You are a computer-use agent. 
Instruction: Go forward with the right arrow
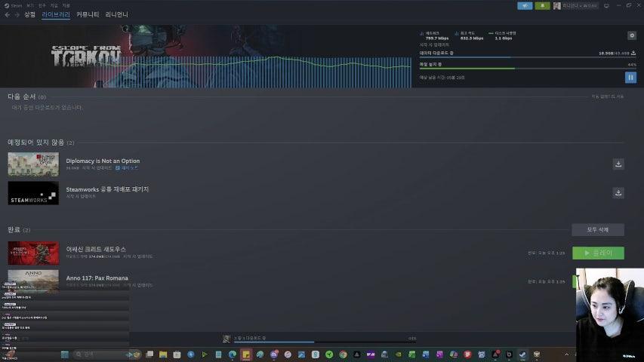(x=17, y=15)
